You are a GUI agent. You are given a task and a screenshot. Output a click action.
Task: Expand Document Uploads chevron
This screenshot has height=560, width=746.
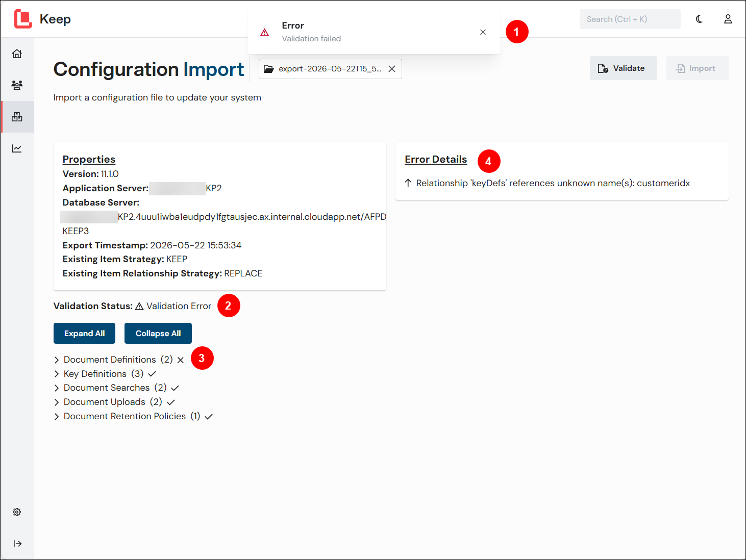click(57, 402)
